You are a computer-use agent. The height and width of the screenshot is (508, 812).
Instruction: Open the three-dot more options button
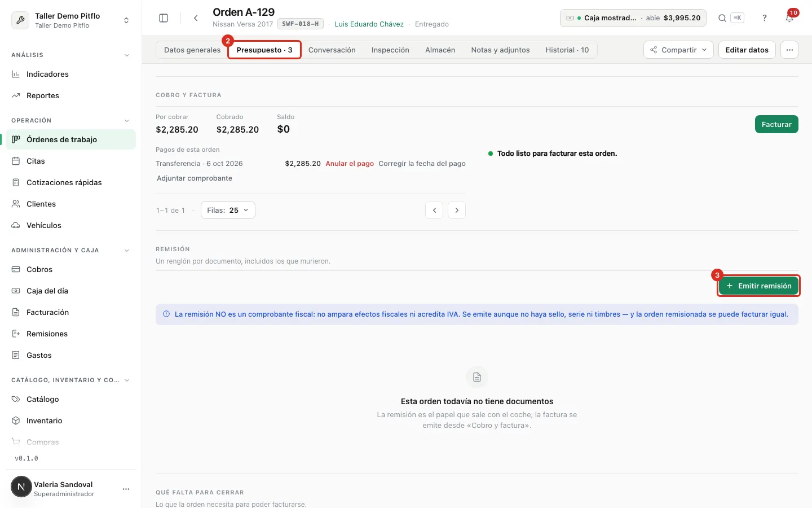click(789, 50)
